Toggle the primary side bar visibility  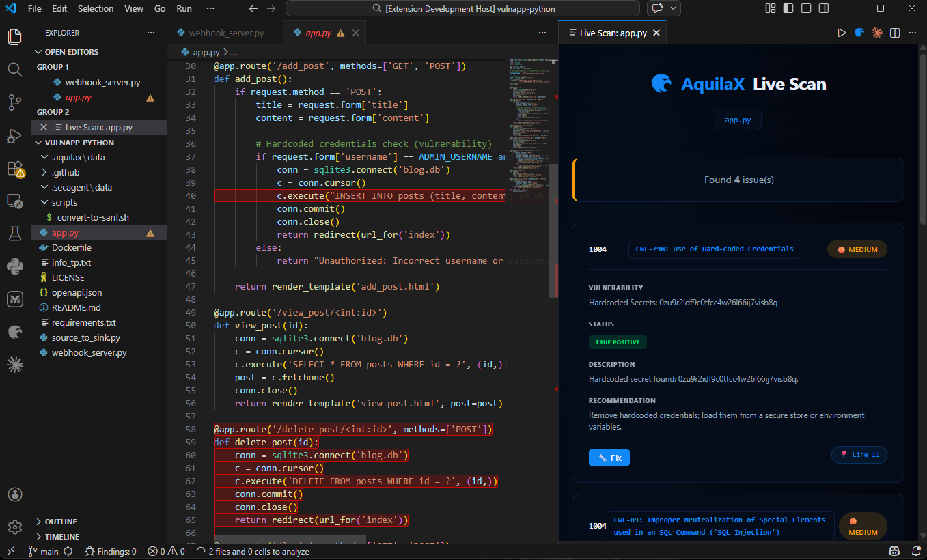point(787,9)
